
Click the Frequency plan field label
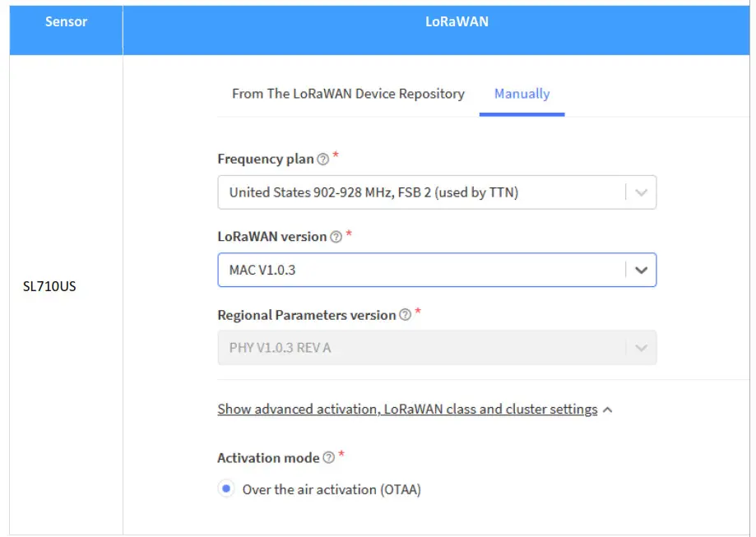click(x=265, y=160)
